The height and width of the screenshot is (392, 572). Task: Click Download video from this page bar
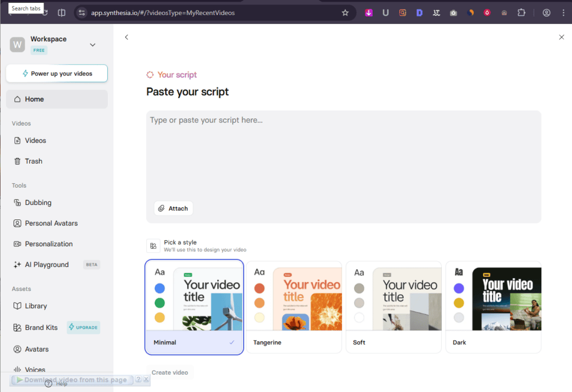point(72,380)
